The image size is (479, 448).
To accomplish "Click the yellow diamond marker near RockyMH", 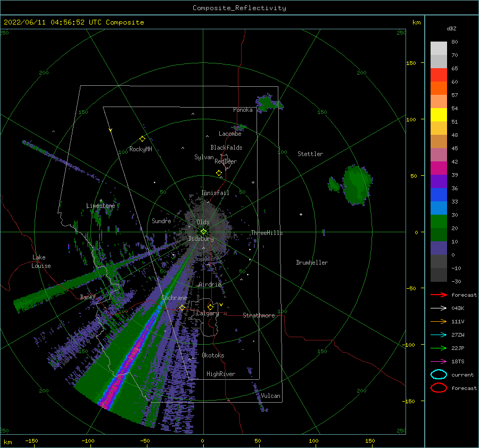I will [142, 139].
